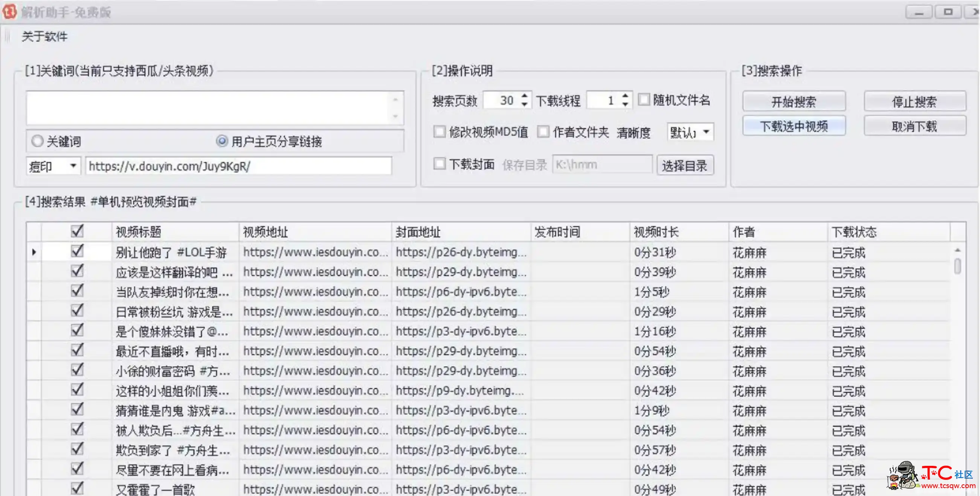Screen dimensions: 980x496
Task: Click the douyin share URL input field
Action: [238, 166]
